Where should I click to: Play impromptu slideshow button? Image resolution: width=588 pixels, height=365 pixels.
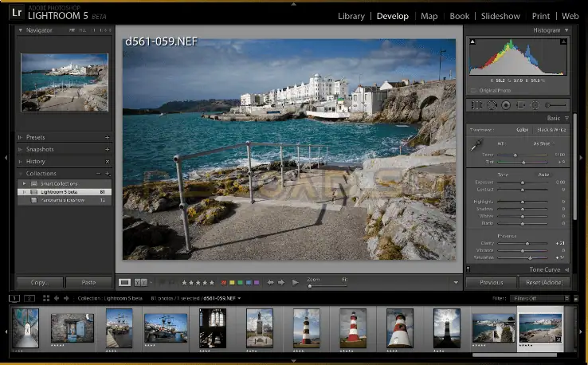296,282
